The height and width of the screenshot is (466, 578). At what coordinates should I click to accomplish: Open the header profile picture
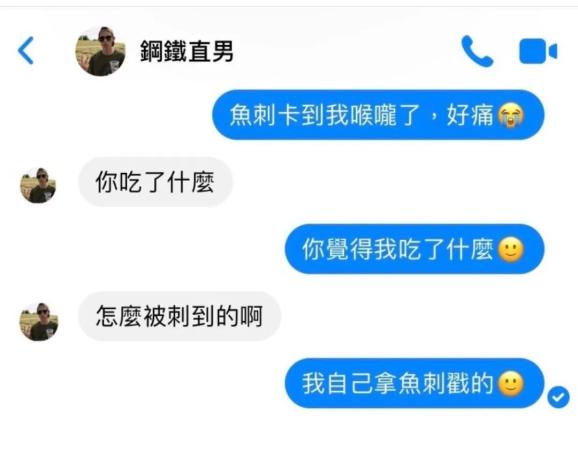(x=100, y=51)
